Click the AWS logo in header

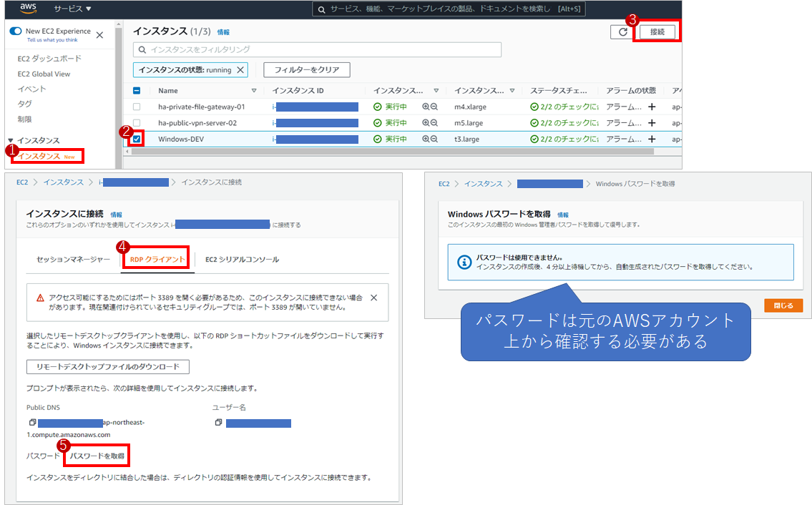(29, 9)
